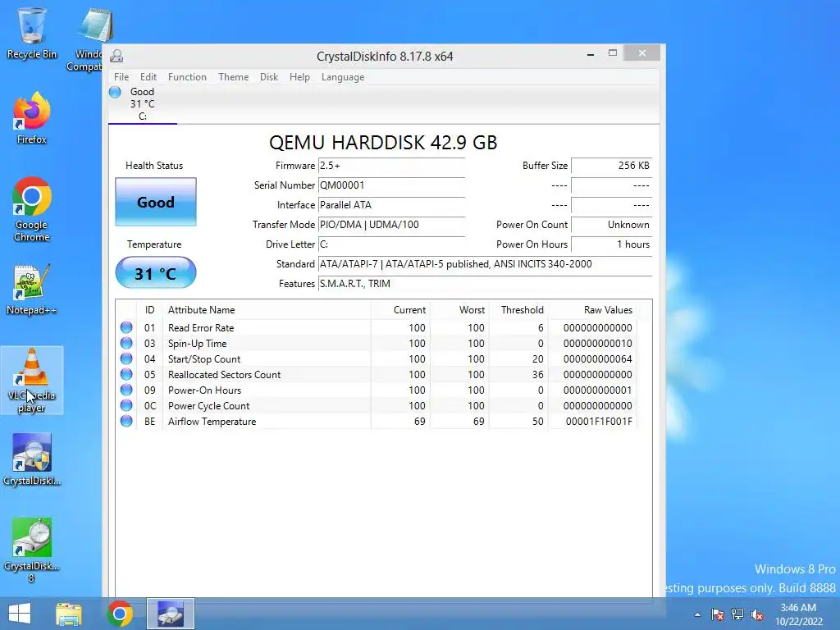Viewport: 840px width, 630px height.
Task: Open the Firefox desktop shortcut
Action: (x=32, y=118)
